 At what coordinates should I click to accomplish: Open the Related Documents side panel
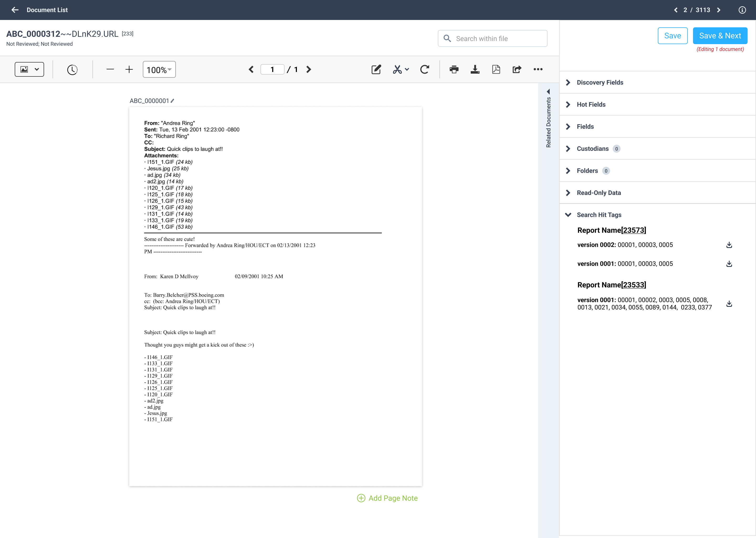[548, 118]
